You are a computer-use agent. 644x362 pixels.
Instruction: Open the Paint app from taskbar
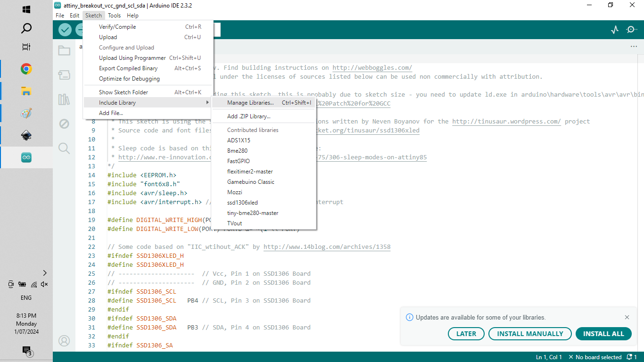pos(26,114)
